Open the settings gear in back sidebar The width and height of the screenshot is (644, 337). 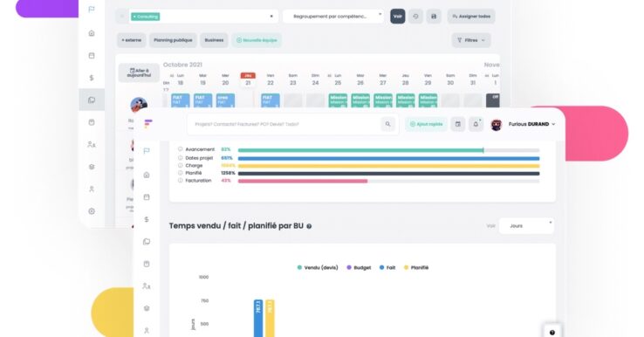coord(92,211)
